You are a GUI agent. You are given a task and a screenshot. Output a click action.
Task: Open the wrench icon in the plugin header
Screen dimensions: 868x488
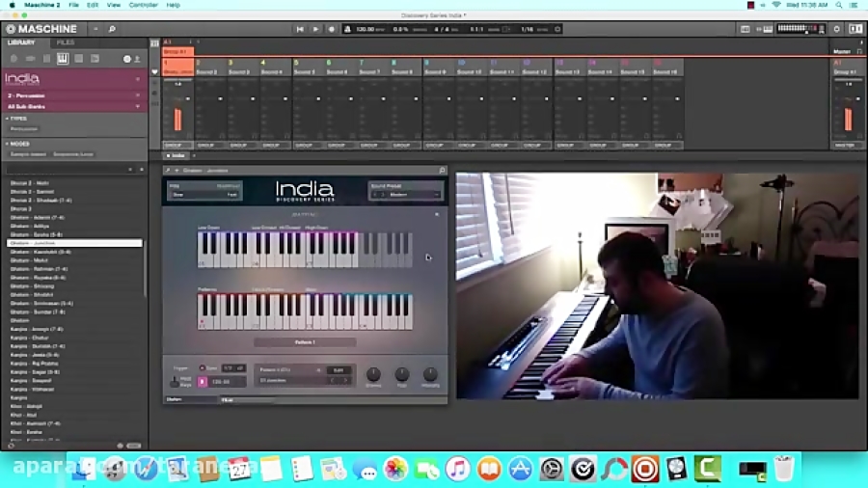[x=168, y=171]
